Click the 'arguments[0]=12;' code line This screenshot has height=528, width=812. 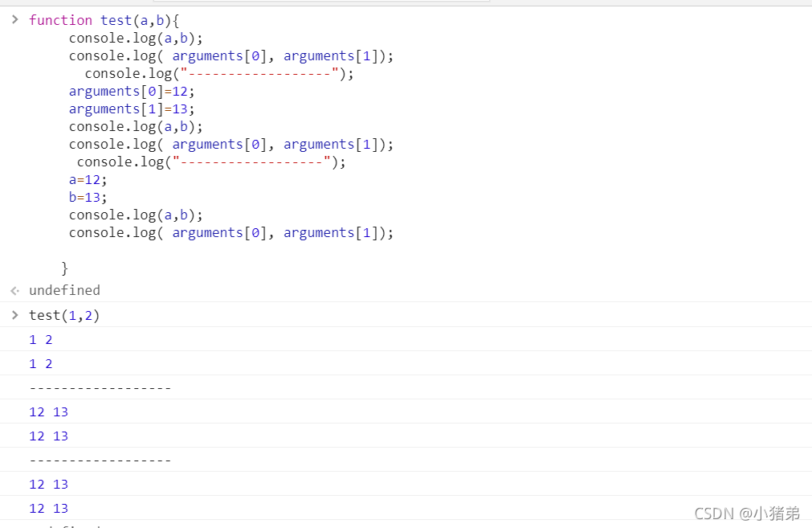(x=132, y=91)
